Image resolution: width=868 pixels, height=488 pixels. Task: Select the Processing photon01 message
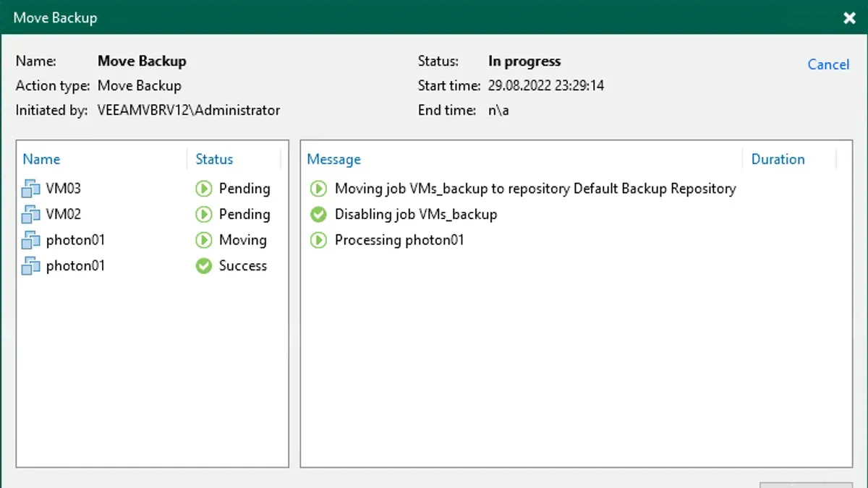coord(399,240)
